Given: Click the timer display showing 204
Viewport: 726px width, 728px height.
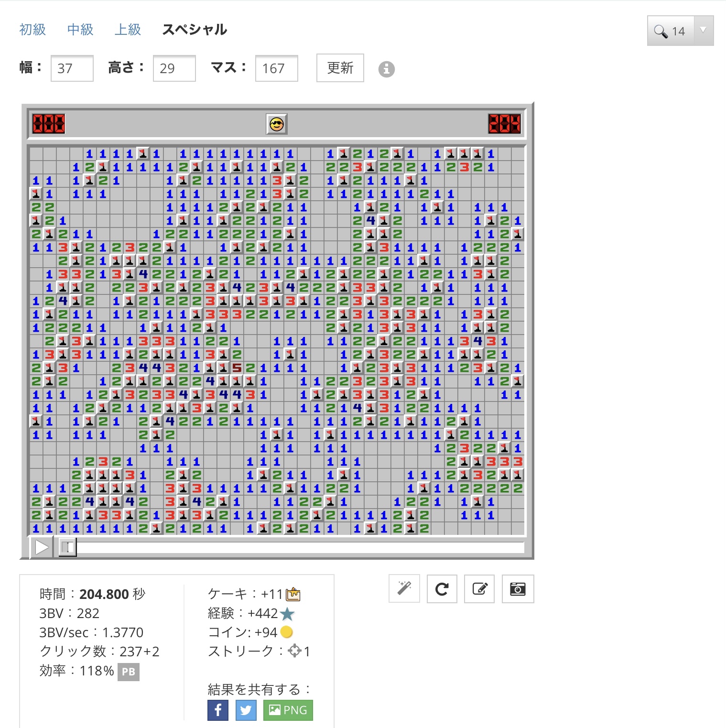Looking at the screenshot, I should [x=505, y=124].
